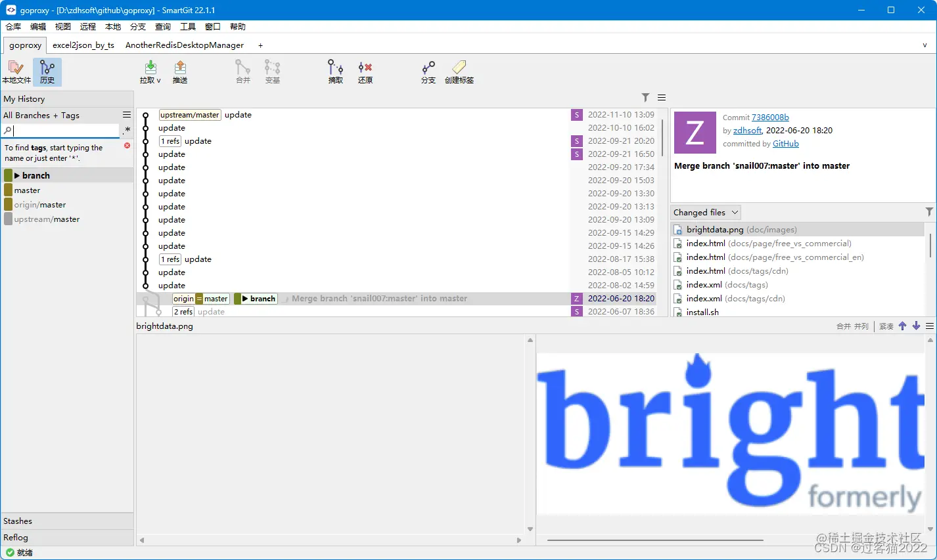
Task: Click the 摘取 cherry-pick icon
Action: click(x=336, y=68)
